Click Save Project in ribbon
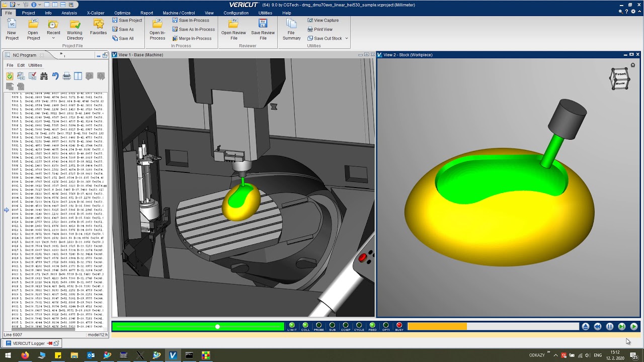Viewport: 644px width, 362px height. tap(127, 20)
